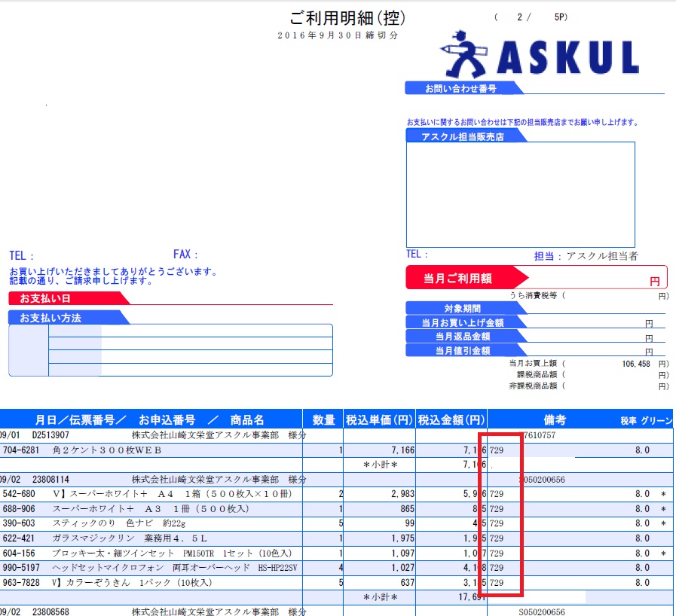Click the お支払い方法 label
Screen dimensions: 676x616
(69, 318)
